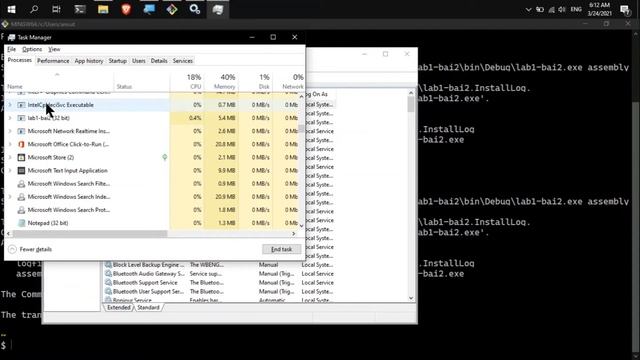
Task: Expand the Microsoft Store (2) process
Action: click(10, 157)
